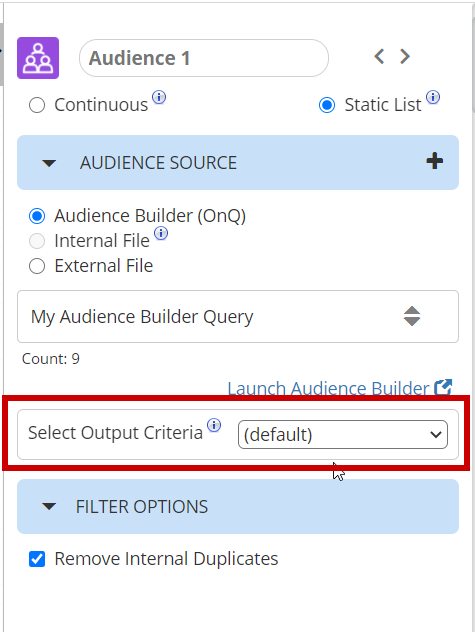Click the purple Audience group icon
475x632 pixels.
coord(38,58)
